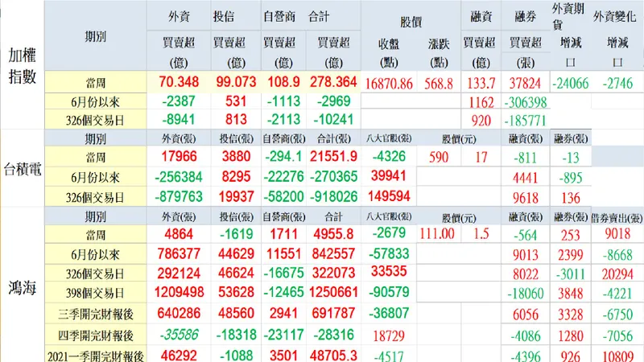This screenshot has width=644, height=362.
Task: Select the cell showing 1250661
Action: pos(333,292)
